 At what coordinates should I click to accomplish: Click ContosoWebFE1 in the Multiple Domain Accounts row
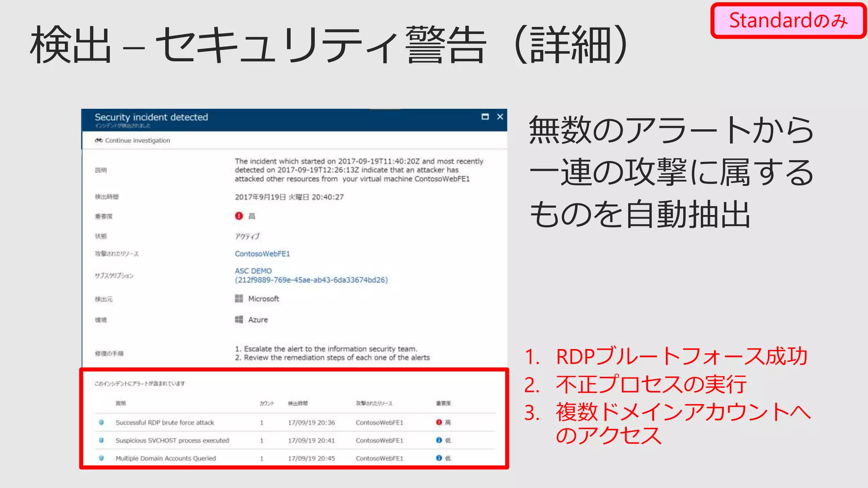pyautogui.click(x=380, y=458)
